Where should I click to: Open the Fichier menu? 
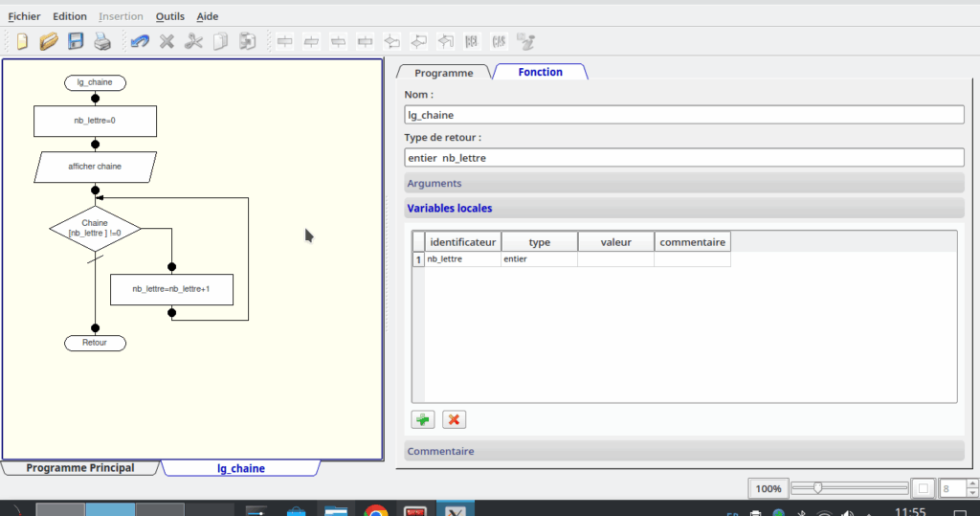click(24, 16)
